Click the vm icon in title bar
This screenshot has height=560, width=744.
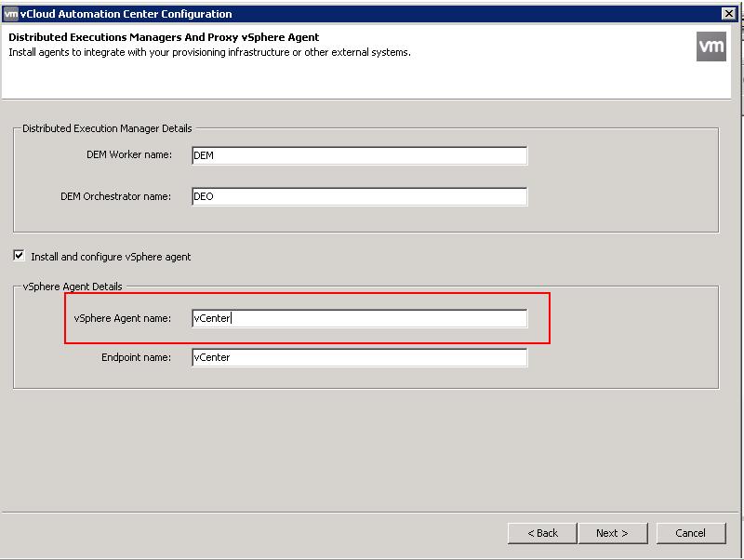pyautogui.click(x=10, y=14)
